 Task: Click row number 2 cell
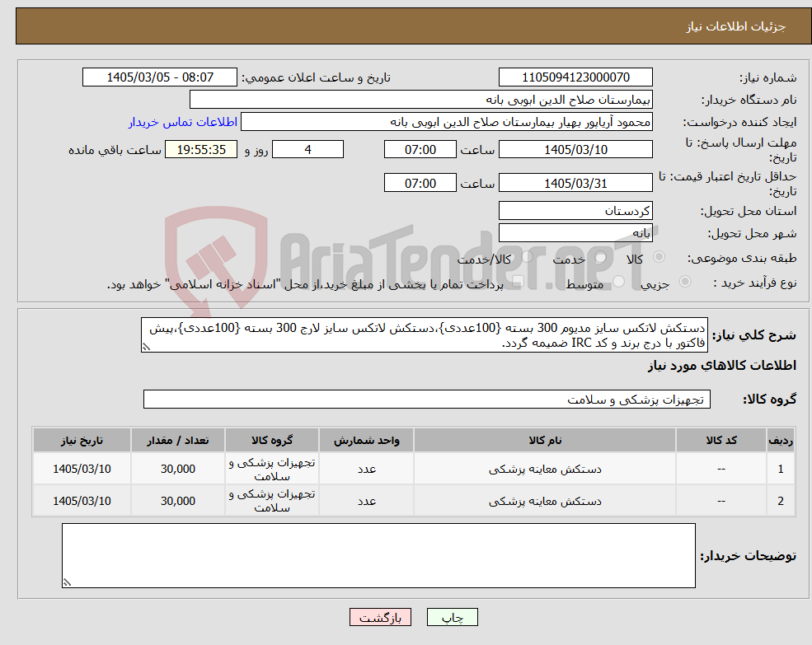tap(781, 501)
